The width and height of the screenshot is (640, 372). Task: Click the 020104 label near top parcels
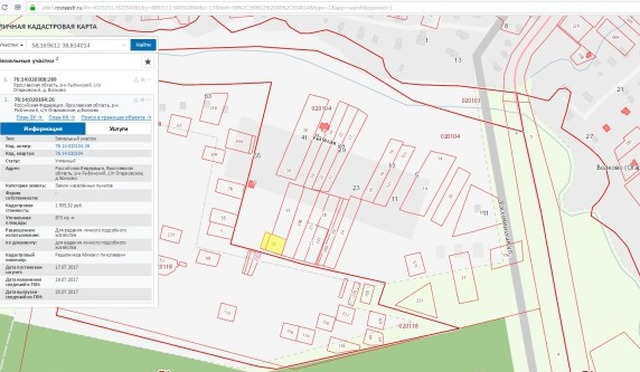(321, 108)
